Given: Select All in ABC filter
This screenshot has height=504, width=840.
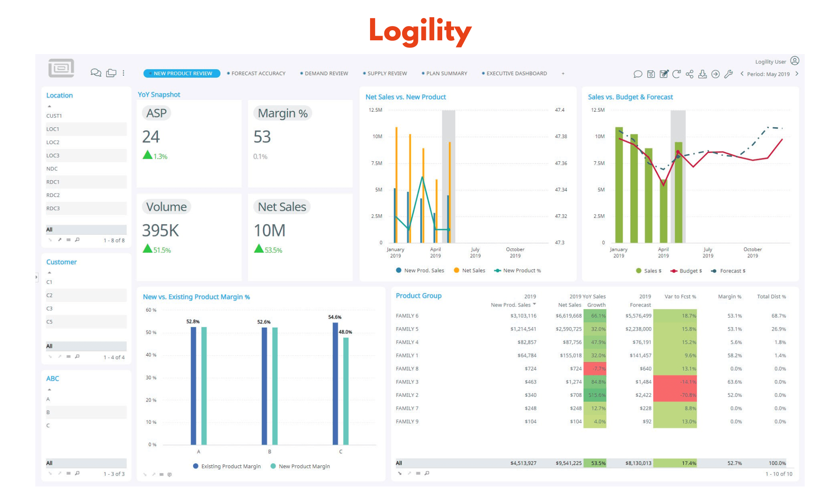Looking at the screenshot, I should pyautogui.click(x=86, y=463).
